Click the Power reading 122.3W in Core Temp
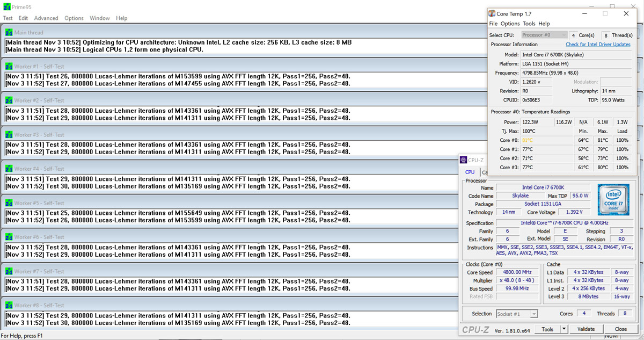The image size is (644, 340). point(537,122)
